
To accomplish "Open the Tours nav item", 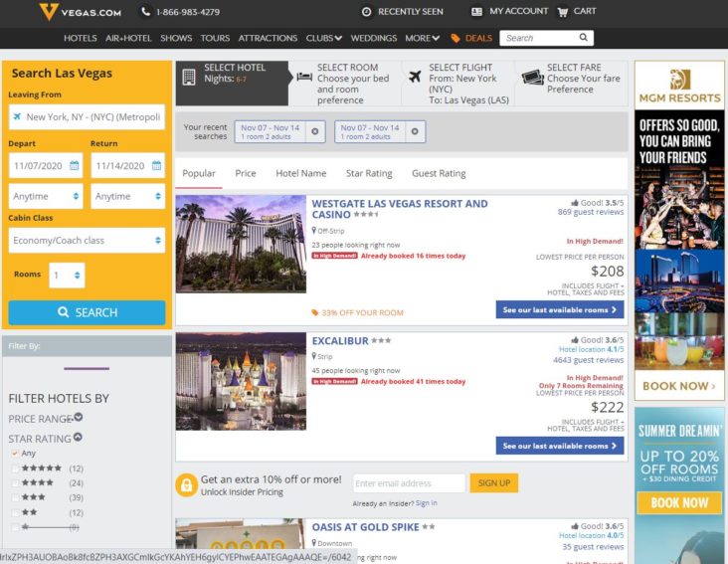I will coord(215,38).
